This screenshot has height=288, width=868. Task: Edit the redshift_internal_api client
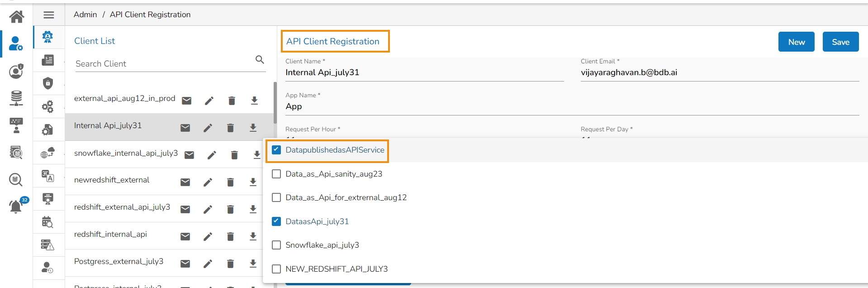(x=208, y=236)
